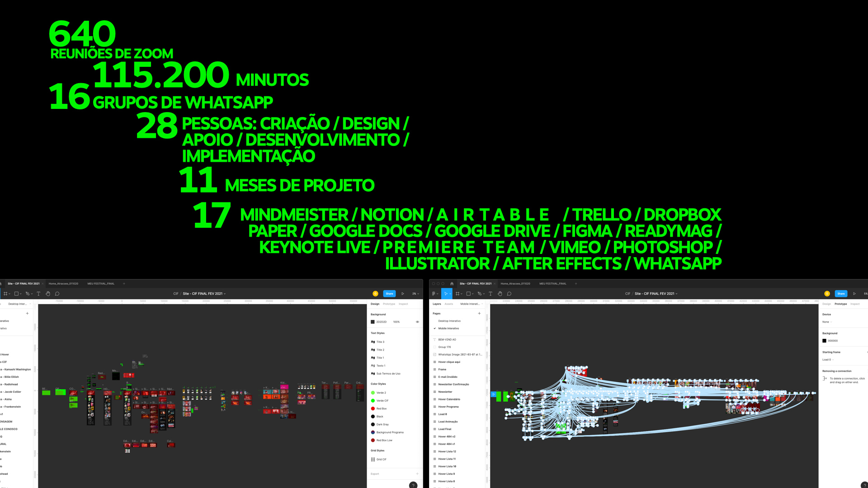Click the yellow user avatar in right Figma window
Viewport: 868px width, 488px height.
point(827,294)
